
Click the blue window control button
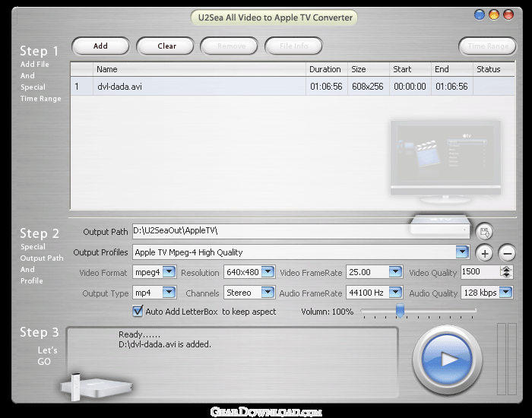(x=480, y=14)
